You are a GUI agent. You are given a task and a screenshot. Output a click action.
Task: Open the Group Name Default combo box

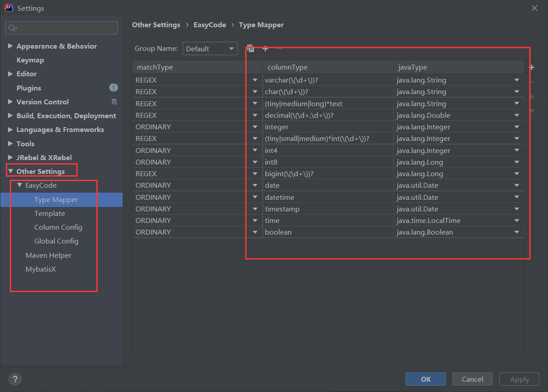(x=210, y=49)
